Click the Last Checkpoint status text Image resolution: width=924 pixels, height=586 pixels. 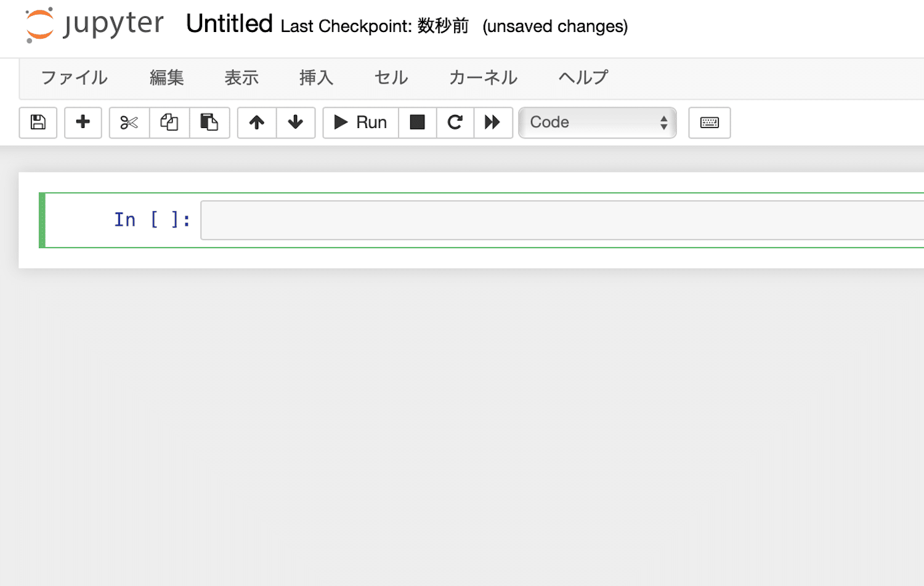[375, 26]
